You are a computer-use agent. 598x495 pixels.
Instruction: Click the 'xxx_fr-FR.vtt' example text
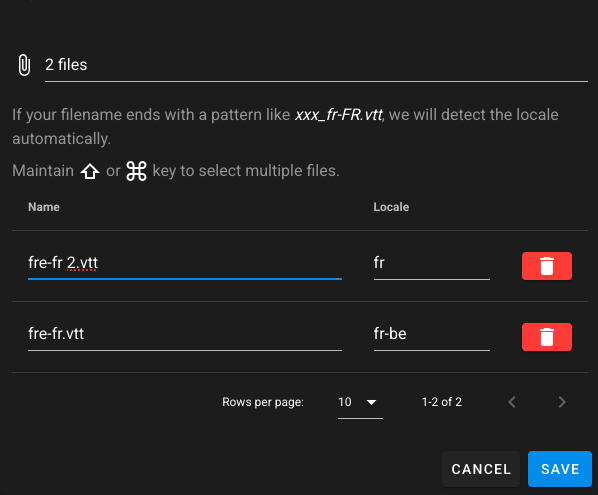[339, 115]
